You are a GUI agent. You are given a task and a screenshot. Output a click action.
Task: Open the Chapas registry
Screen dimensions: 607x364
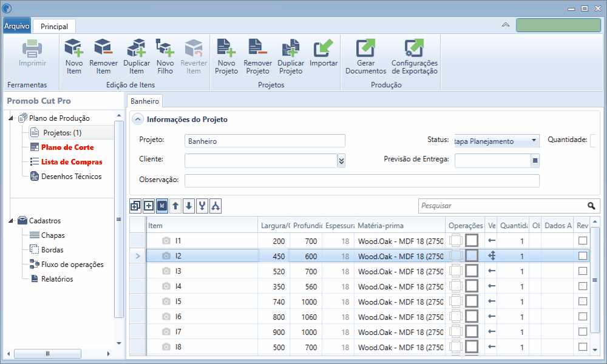(53, 235)
